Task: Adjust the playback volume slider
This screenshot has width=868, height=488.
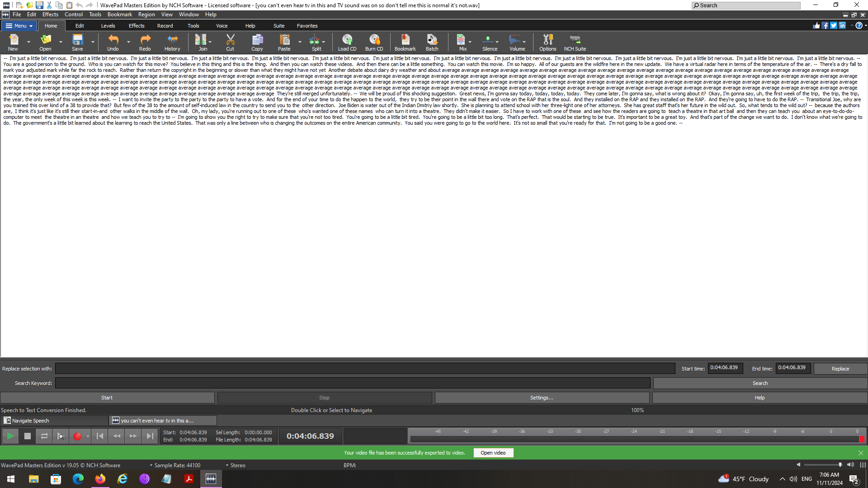Action: tap(822, 465)
